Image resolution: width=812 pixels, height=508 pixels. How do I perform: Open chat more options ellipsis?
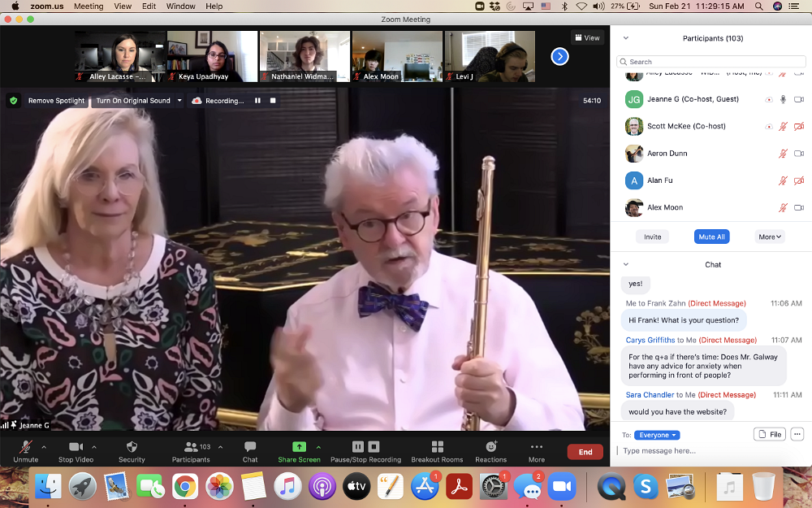pos(797,434)
